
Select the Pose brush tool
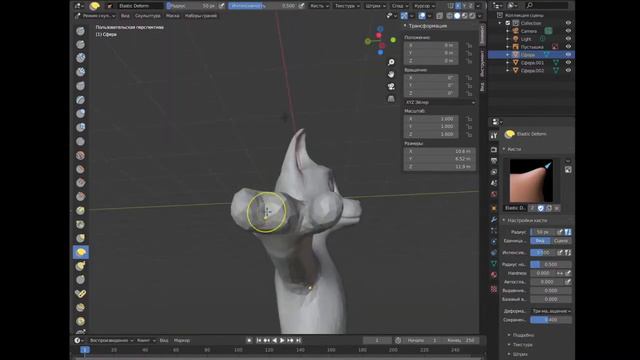tap(80, 293)
